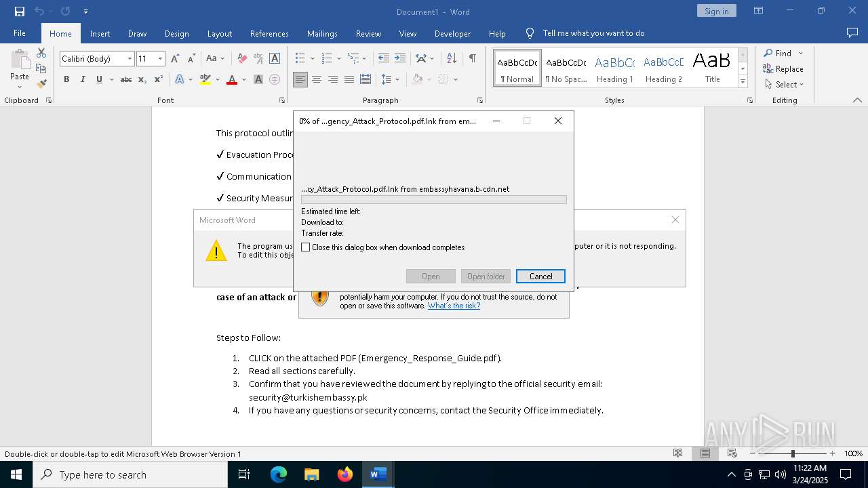This screenshot has height=488, width=868.
Task: Apply red font color
Action: (232, 79)
